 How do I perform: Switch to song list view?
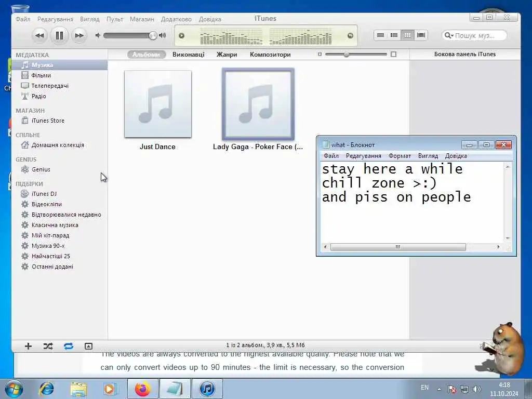(380, 35)
